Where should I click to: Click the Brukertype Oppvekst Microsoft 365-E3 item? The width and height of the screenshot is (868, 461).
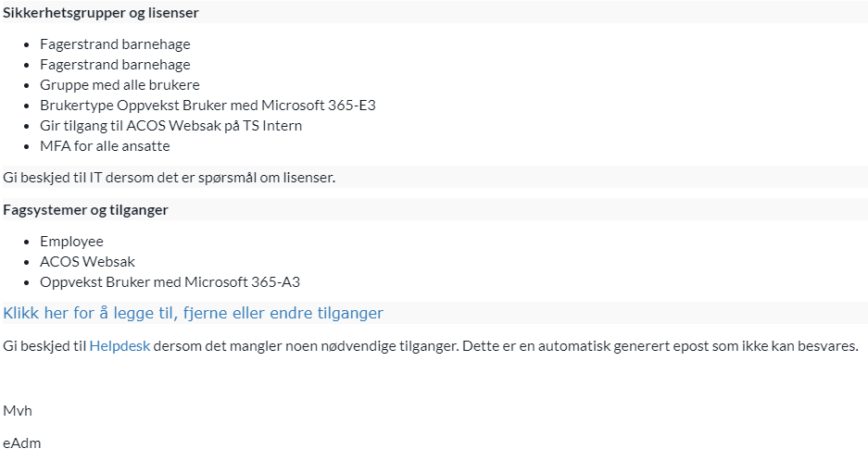coord(208,106)
